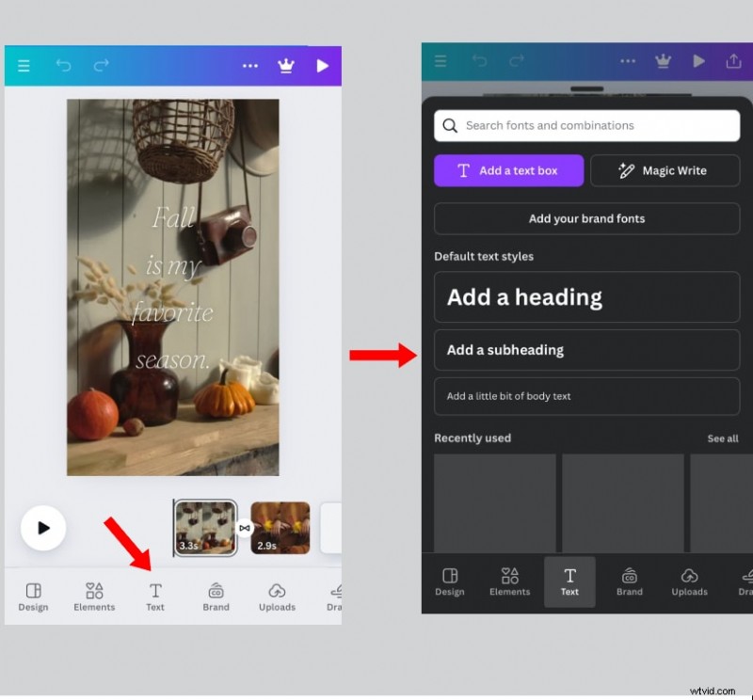
Task: Click the purple Add a text box button
Action: pyautogui.click(x=508, y=170)
